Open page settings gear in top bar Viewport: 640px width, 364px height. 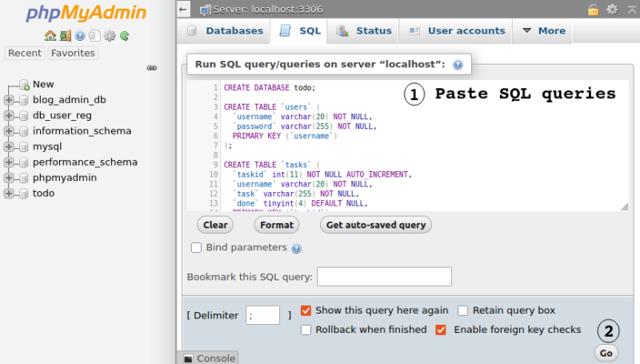coord(612,9)
